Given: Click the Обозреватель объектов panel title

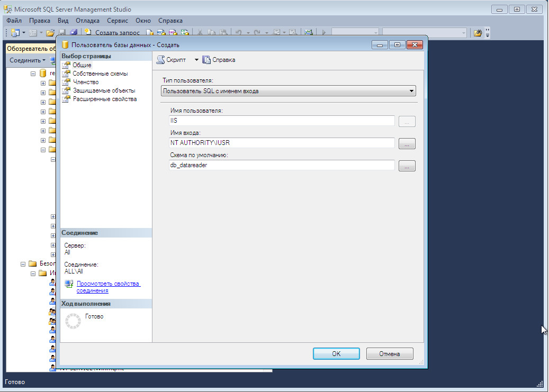Looking at the screenshot, I should tap(31, 49).
